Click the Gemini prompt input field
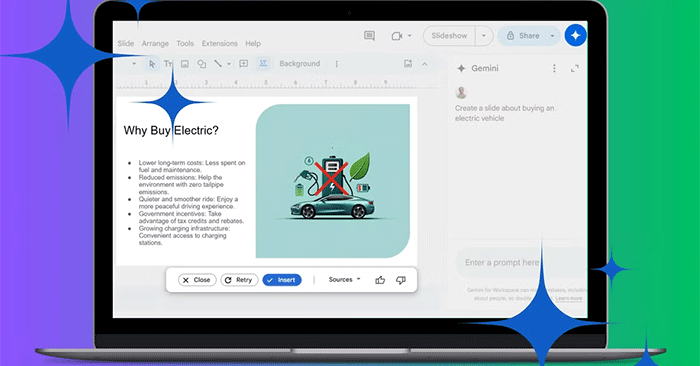 (520, 262)
